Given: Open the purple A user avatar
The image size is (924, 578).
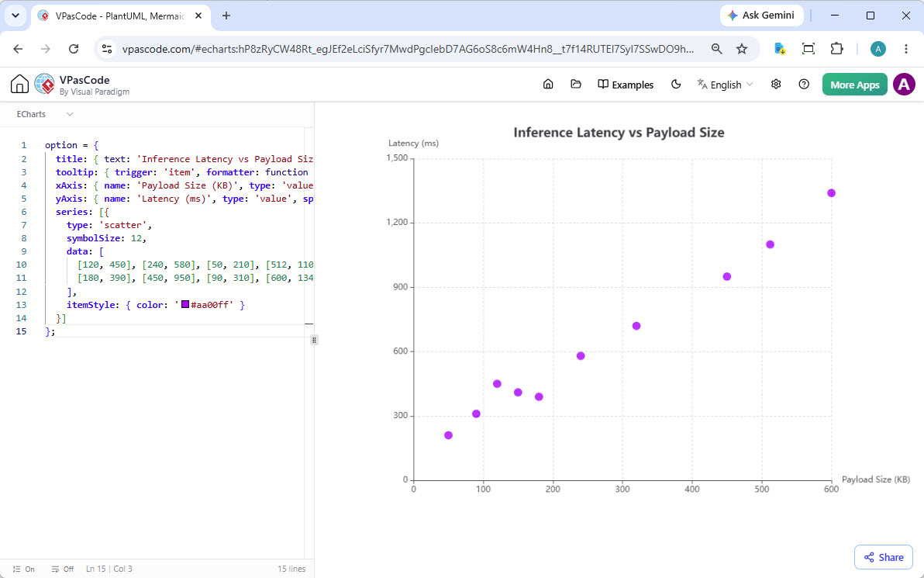Looking at the screenshot, I should [904, 85].
